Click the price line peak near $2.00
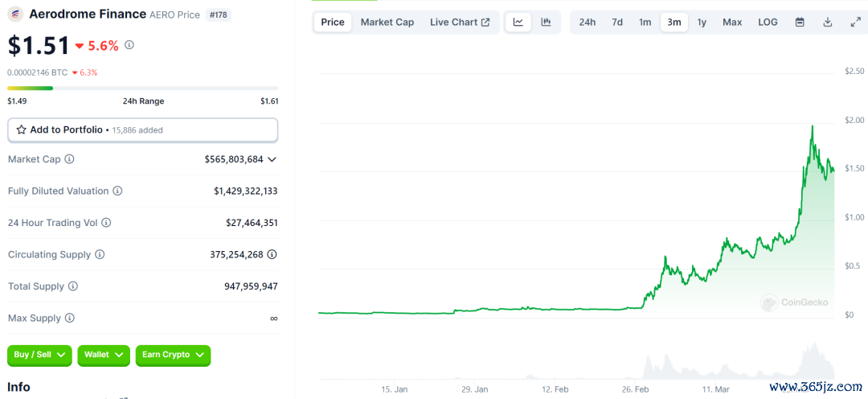This screenshot has width=868, height=399. [x=812, y=126]
